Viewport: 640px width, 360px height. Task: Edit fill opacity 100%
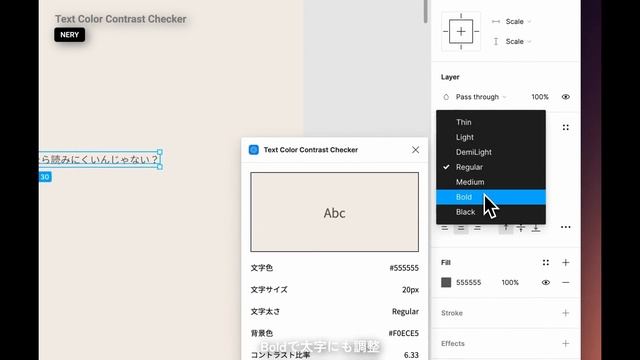point(510,282)
